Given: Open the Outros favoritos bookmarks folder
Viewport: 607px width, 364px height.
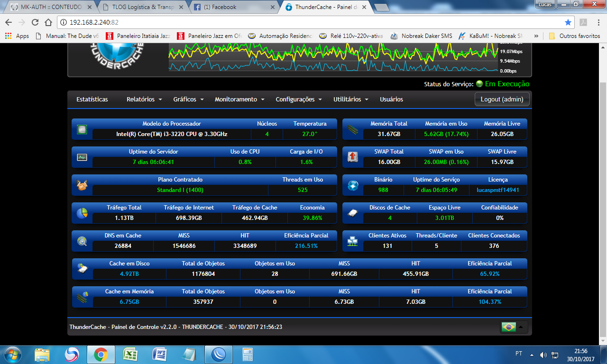Looking at the screenshot, I should 574,36.
